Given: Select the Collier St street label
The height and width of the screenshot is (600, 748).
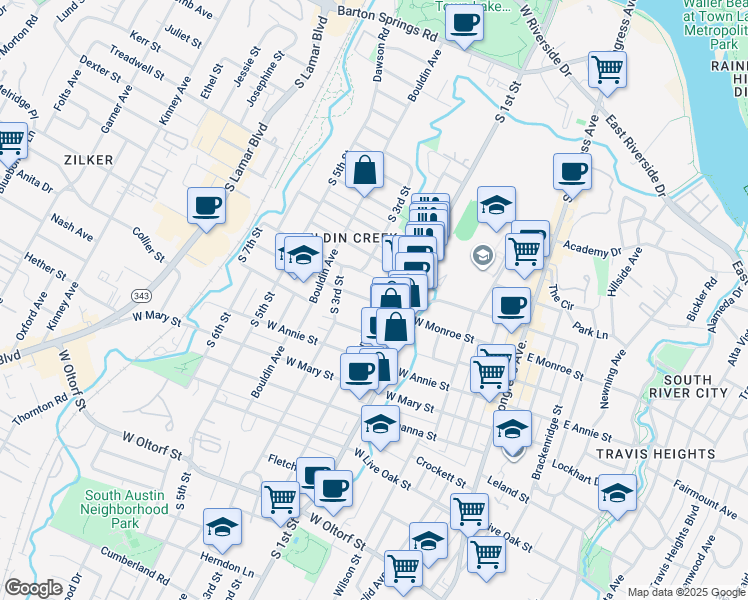Looking at the screenshot, I should [x=148, y=245].
